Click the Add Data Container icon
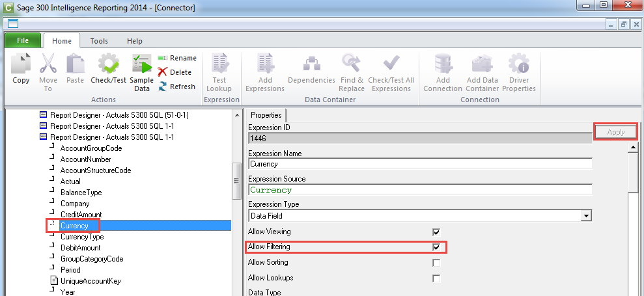The height and width of the screenshot is (296, 644). click(482, 64)
